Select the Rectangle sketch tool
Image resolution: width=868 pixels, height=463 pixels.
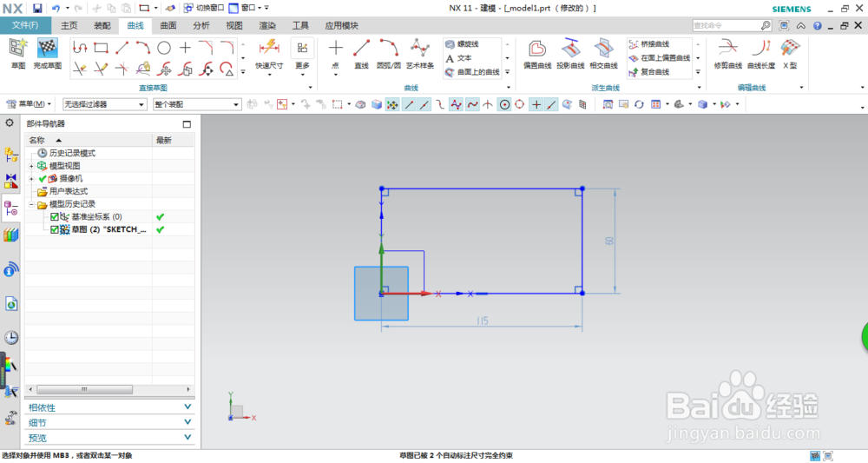click(101, 48)
